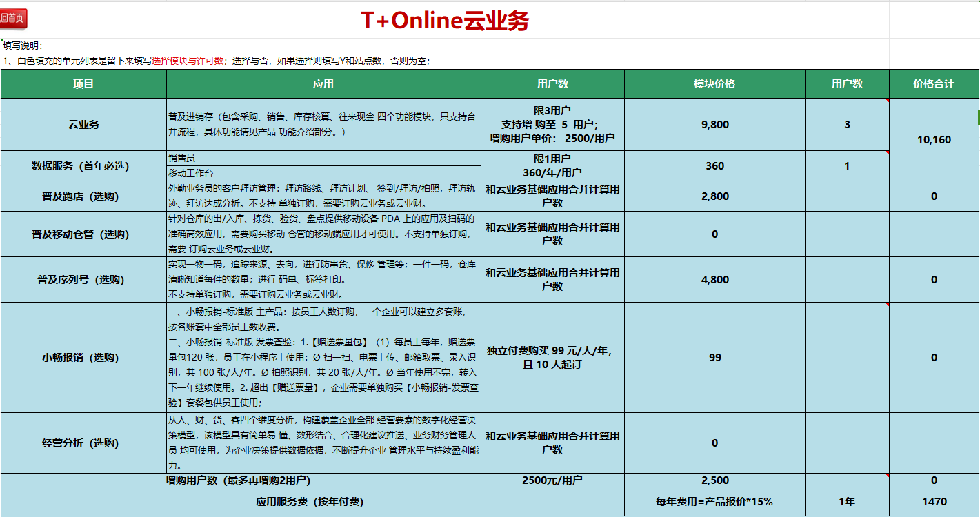Select the 99 module price cell

click(x=714, y=358)
